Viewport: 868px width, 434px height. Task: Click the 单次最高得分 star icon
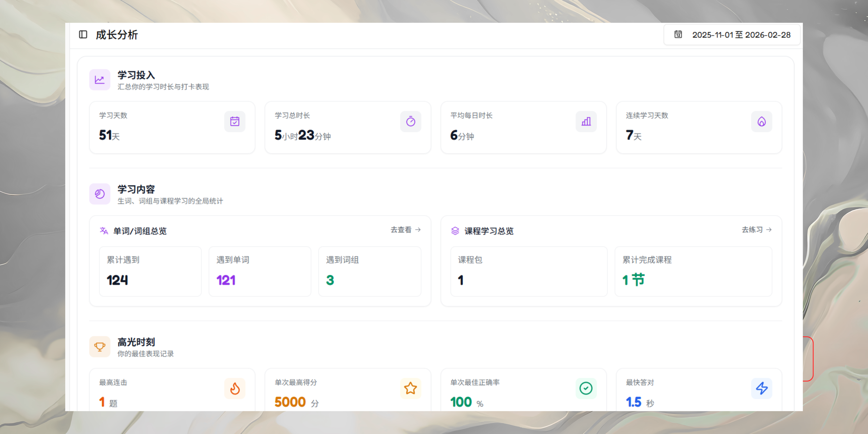(410, 388)
